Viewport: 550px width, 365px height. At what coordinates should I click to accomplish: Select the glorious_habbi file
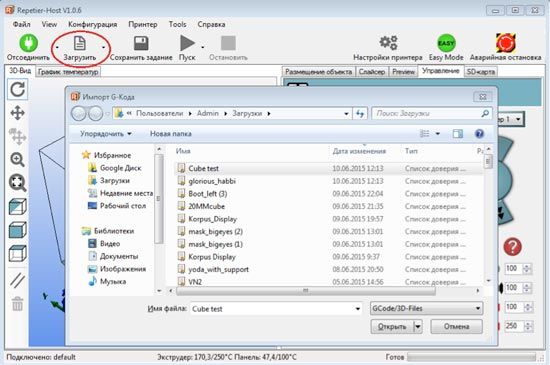(x=212, y=181)
